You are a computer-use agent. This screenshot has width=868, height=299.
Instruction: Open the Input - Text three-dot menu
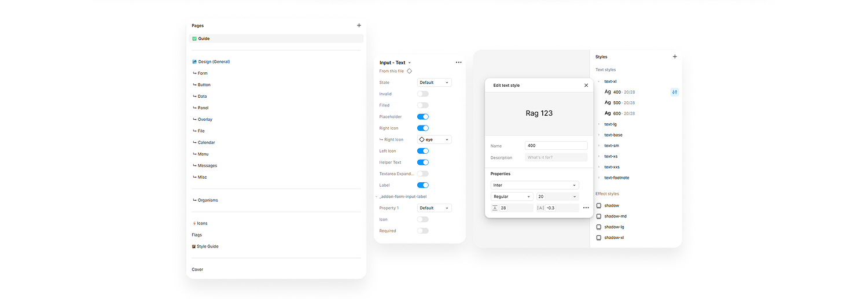click(458, 62)
